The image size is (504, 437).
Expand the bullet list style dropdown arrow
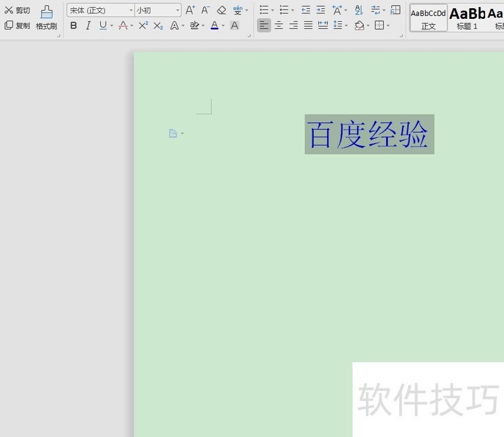point(273,10)
